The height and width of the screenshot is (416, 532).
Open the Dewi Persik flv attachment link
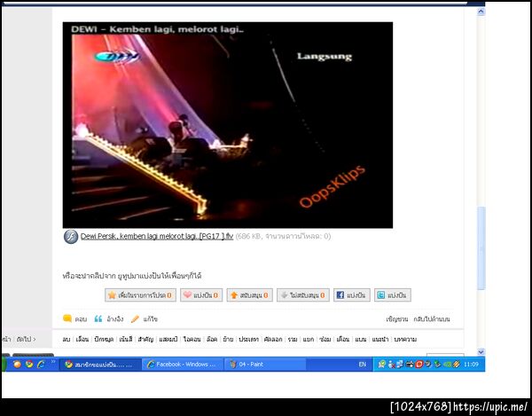pos(157,236)
